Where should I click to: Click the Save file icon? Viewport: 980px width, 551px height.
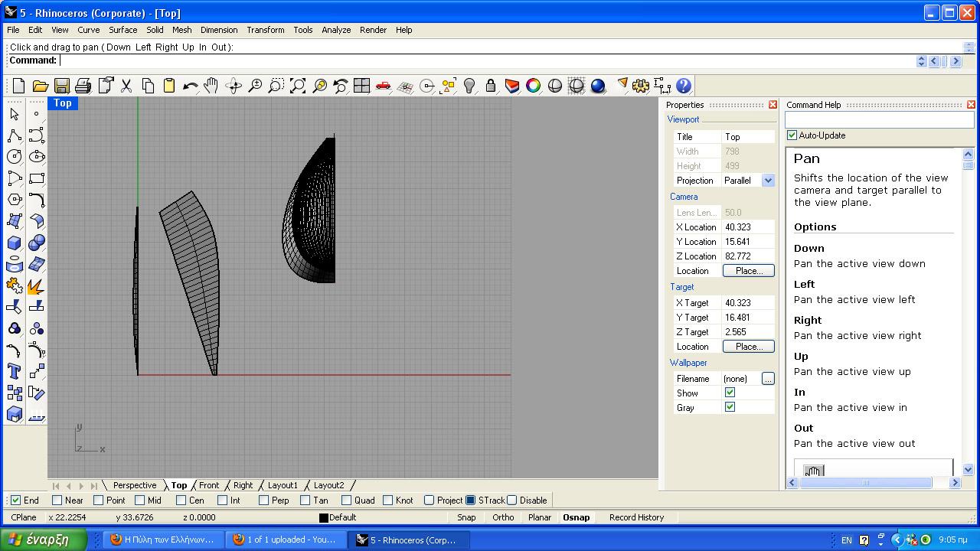62,86
